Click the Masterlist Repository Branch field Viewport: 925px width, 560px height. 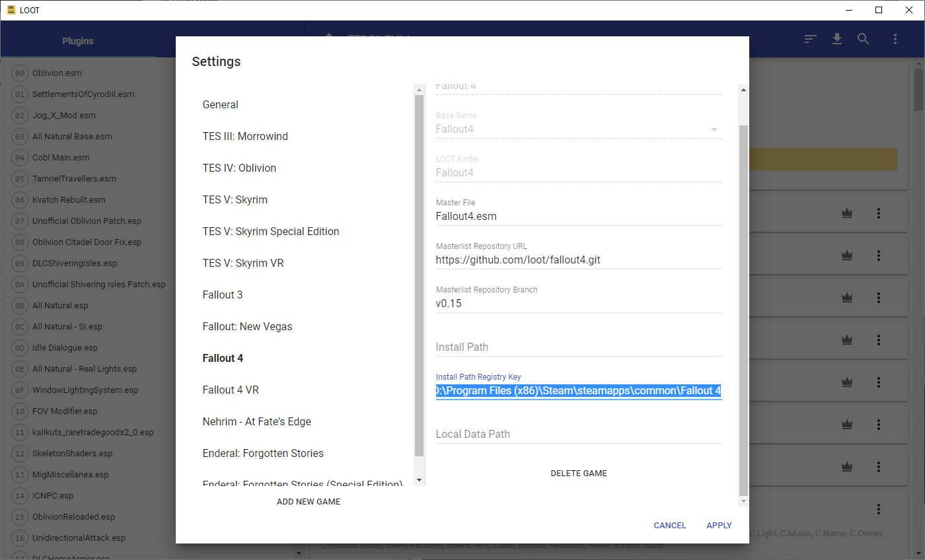pyautogui.click(x=579, y=304)
